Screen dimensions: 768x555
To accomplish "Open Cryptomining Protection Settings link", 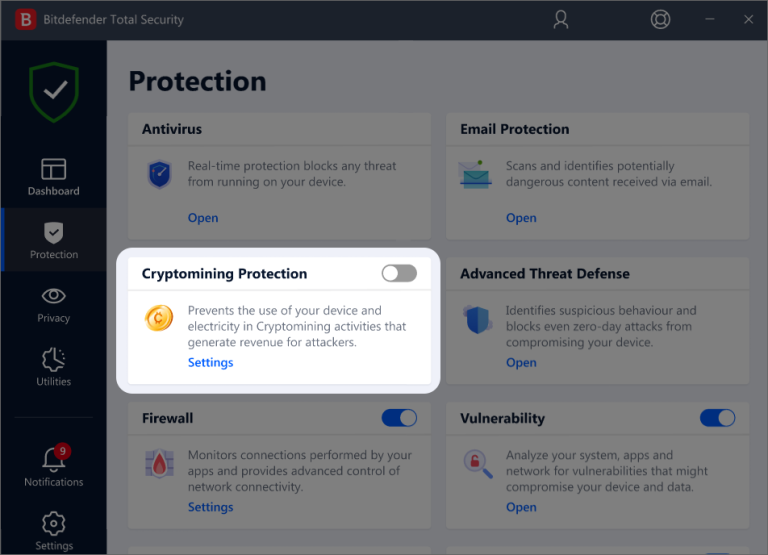I will click(x=210, y=363).
